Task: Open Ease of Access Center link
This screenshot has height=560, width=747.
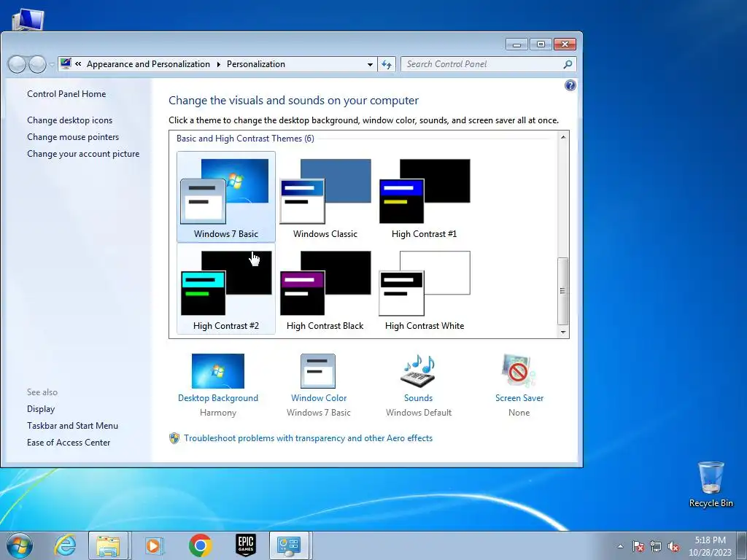Action: [x=68, y=443]
